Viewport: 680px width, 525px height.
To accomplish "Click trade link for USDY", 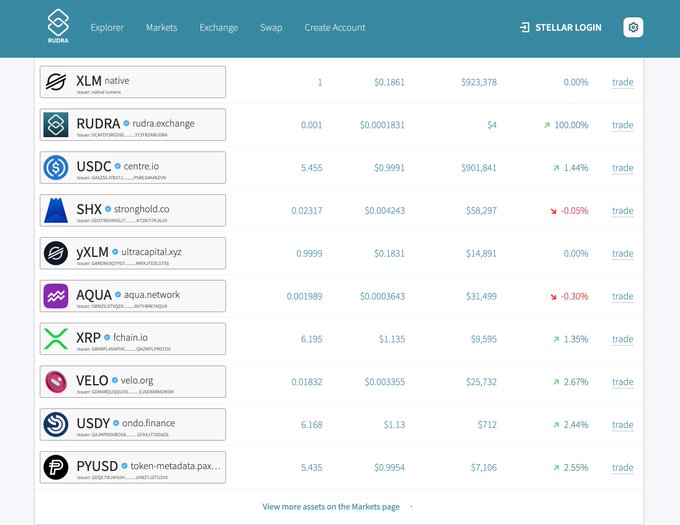I will point(622,425).
